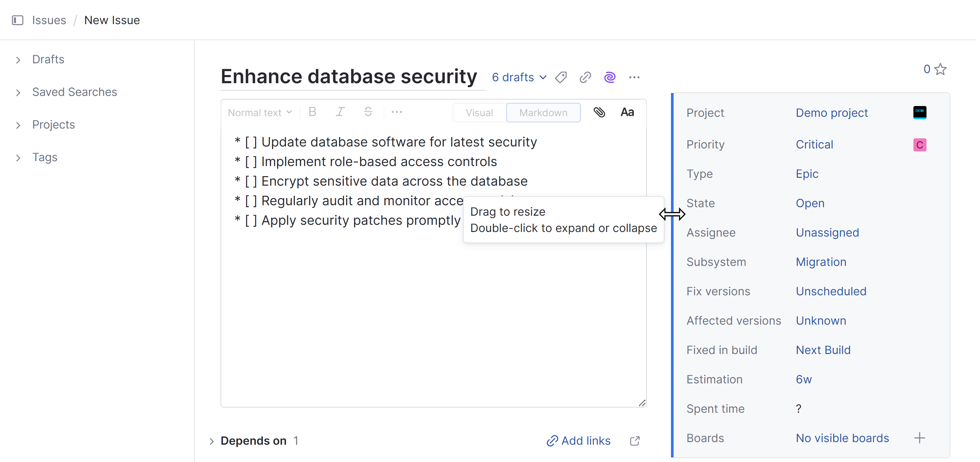The height and width of the screenshot is (462, 980).
Task: Click the Aa font style icon
Action: click(x=627, y=113)
